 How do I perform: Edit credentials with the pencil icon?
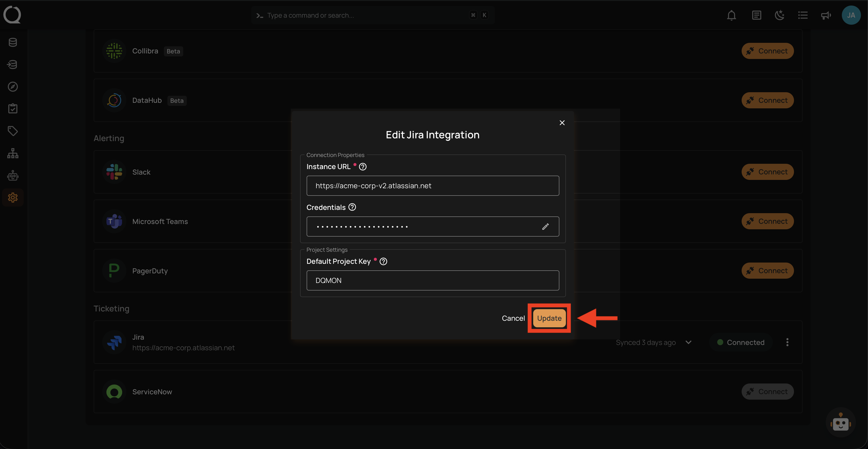point(546,227)
